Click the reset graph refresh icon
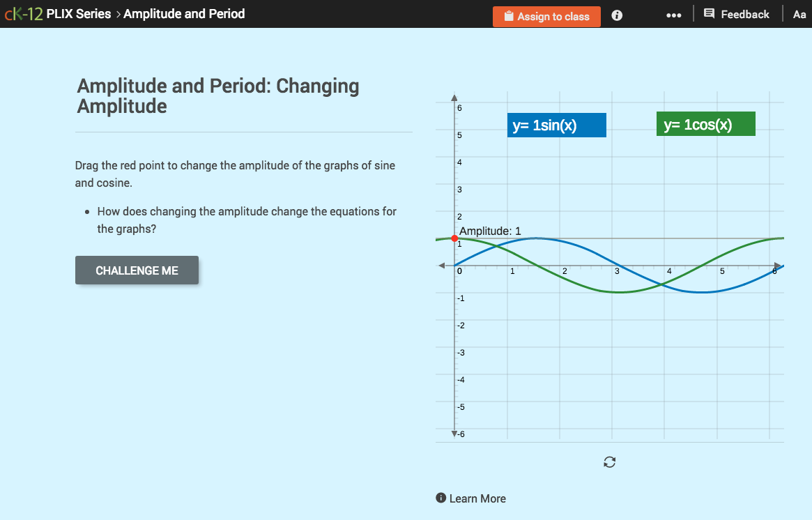812x520 pixels. coord(608,462)
